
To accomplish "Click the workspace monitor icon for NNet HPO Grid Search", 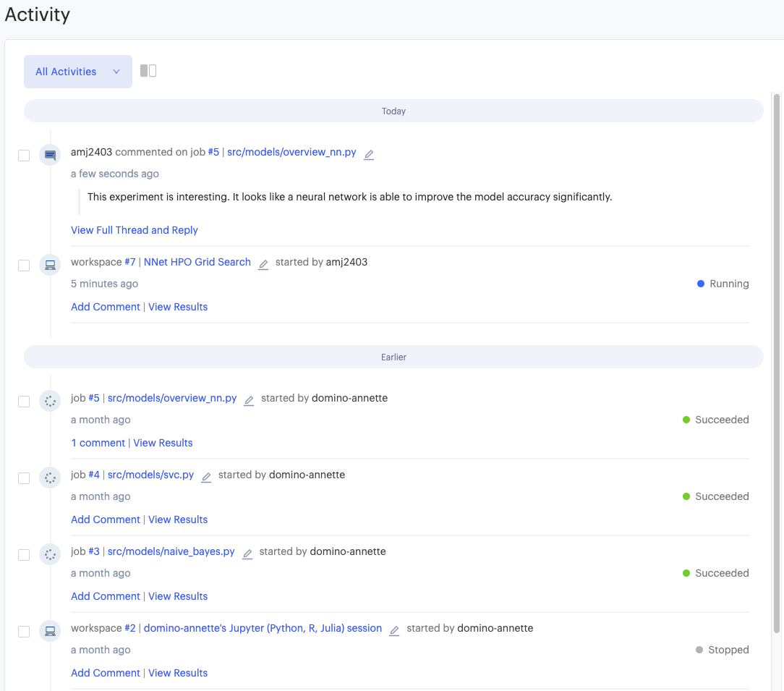I will [x=49, y=265].
